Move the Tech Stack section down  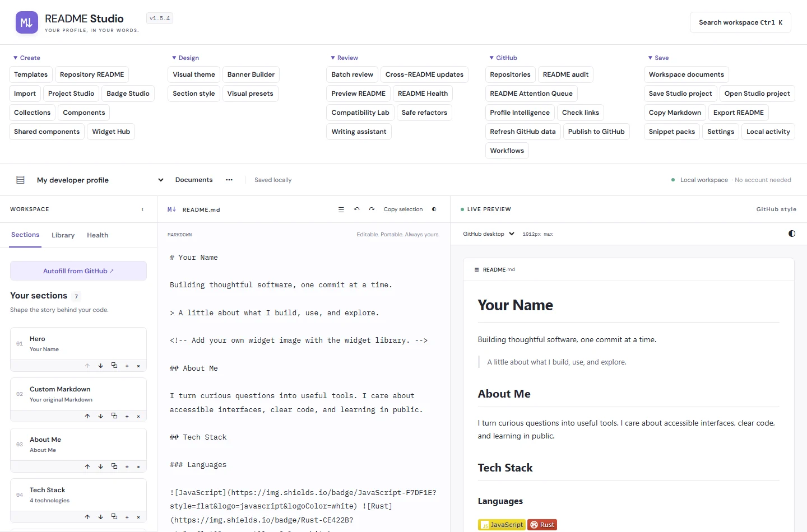(101, 517)
